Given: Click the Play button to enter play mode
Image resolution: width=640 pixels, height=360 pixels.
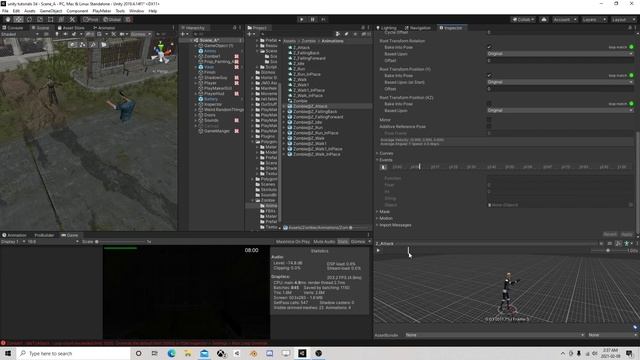Looking at the screenshot, I should point(302,19).
